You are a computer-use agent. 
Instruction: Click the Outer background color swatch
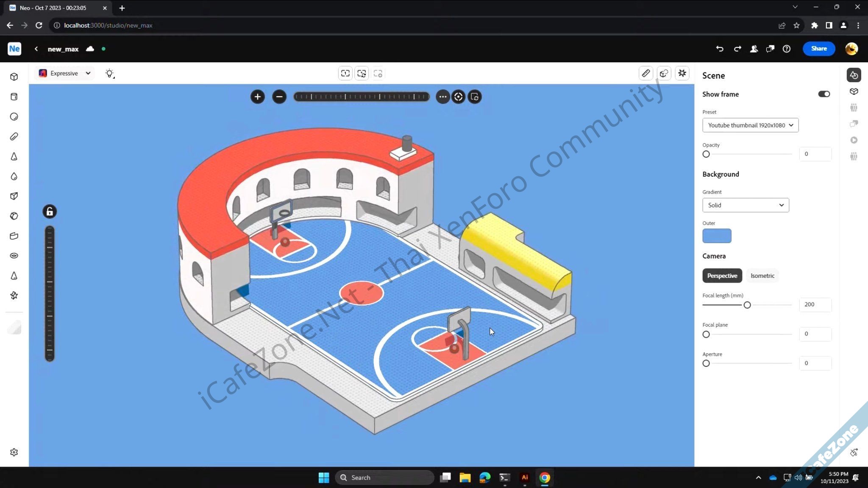[716, 236]
